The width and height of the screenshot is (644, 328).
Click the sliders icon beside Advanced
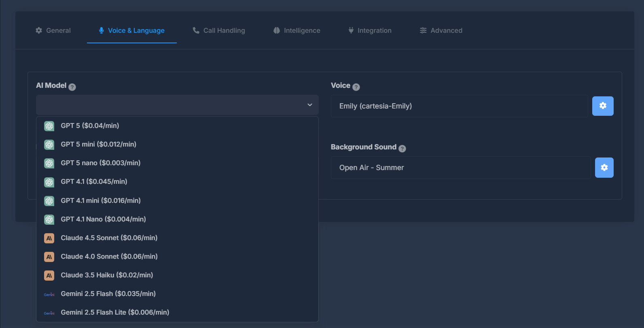423,30
